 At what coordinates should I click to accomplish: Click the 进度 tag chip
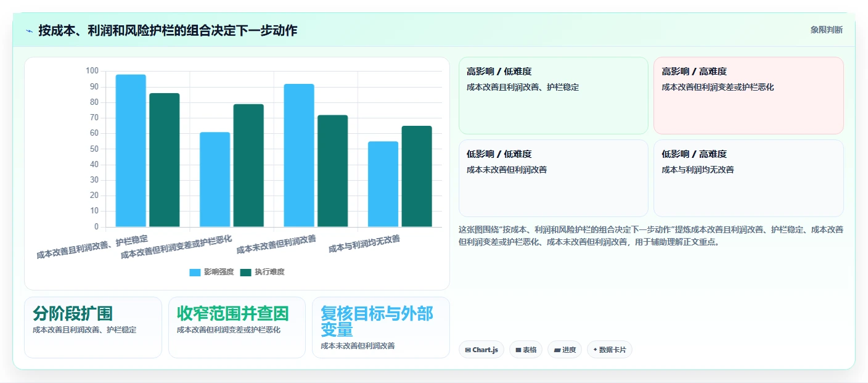pyautogui.click(x=565, y=350)
